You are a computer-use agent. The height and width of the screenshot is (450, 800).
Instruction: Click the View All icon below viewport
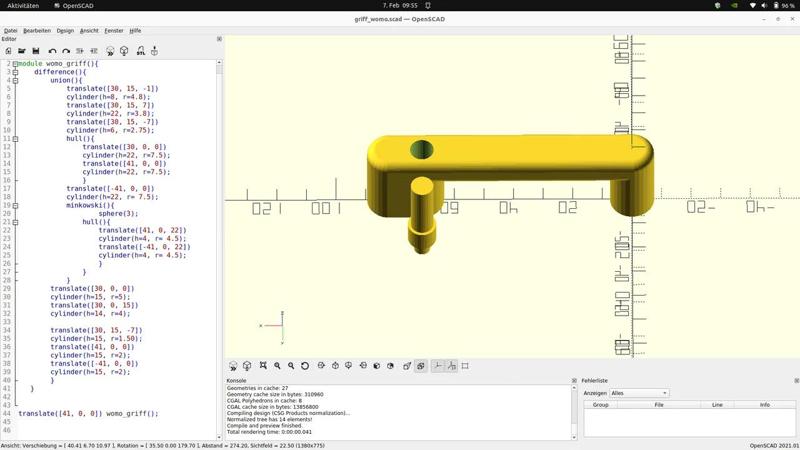pyautogui.click(x=263, y=366)
